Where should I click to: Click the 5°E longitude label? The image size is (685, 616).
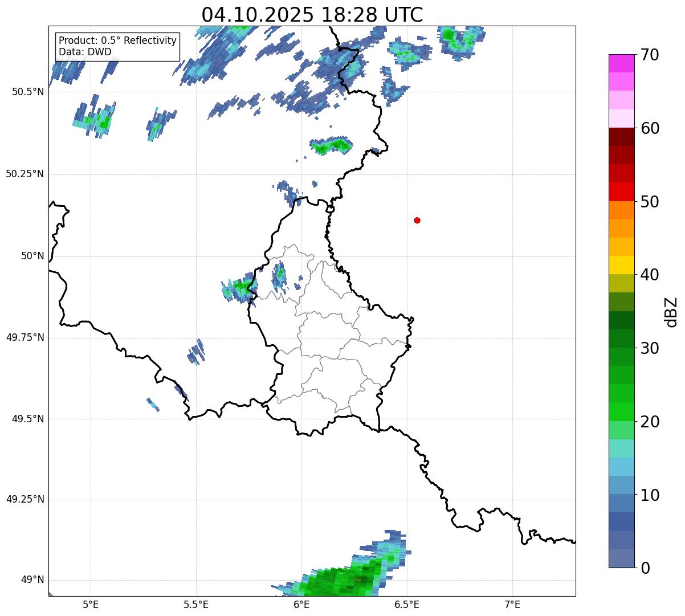pyautogui.click(x=91, y=604)
